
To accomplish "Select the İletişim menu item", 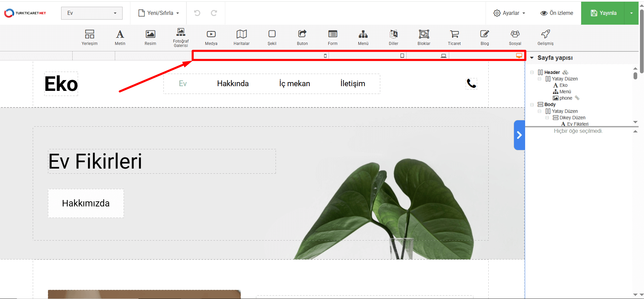I will (353, 83).
